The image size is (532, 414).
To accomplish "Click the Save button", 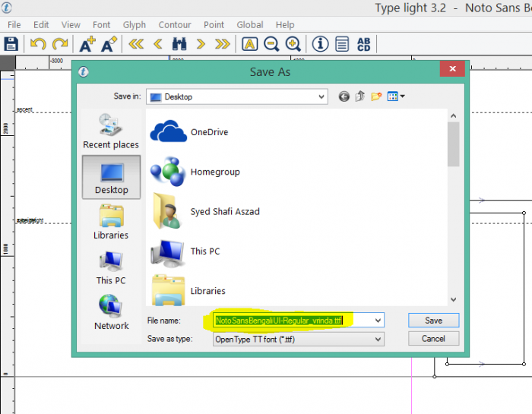I will [434, 321].
